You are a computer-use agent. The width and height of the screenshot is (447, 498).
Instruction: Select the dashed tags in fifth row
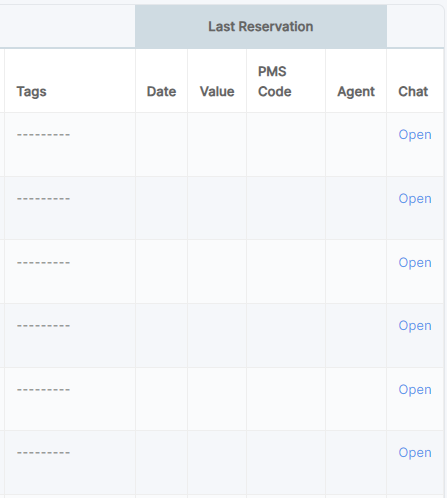pos(43,390)
